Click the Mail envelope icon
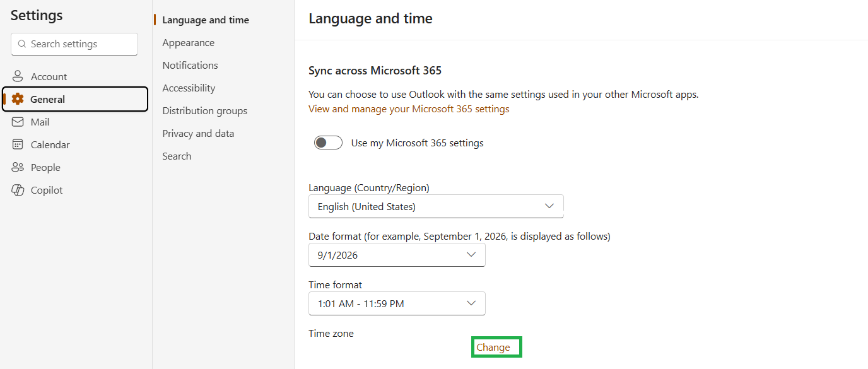This screenshot has height=369, width=868. tap(18, 122)
